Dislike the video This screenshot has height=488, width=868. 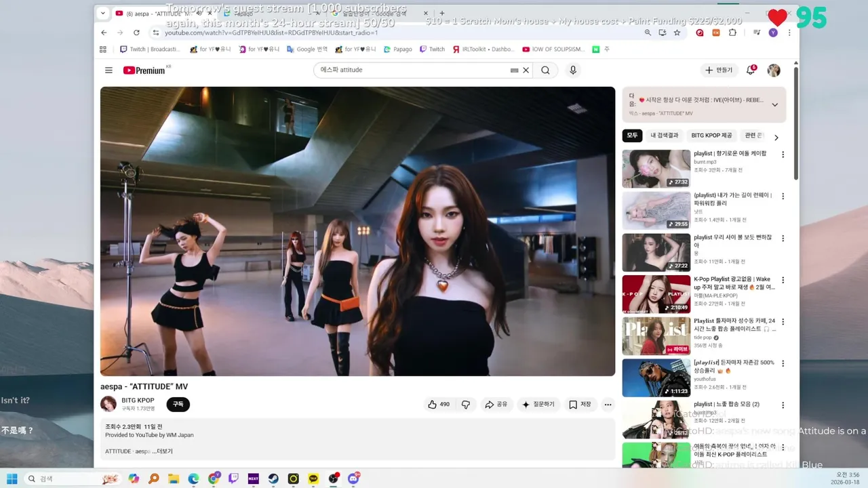[x=466, y=405]
